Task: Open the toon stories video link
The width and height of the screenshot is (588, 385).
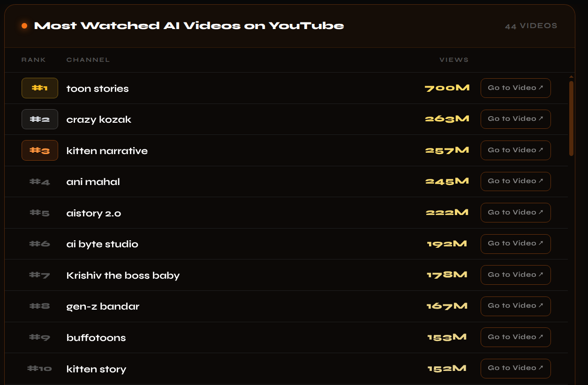Action: [515, 88]
